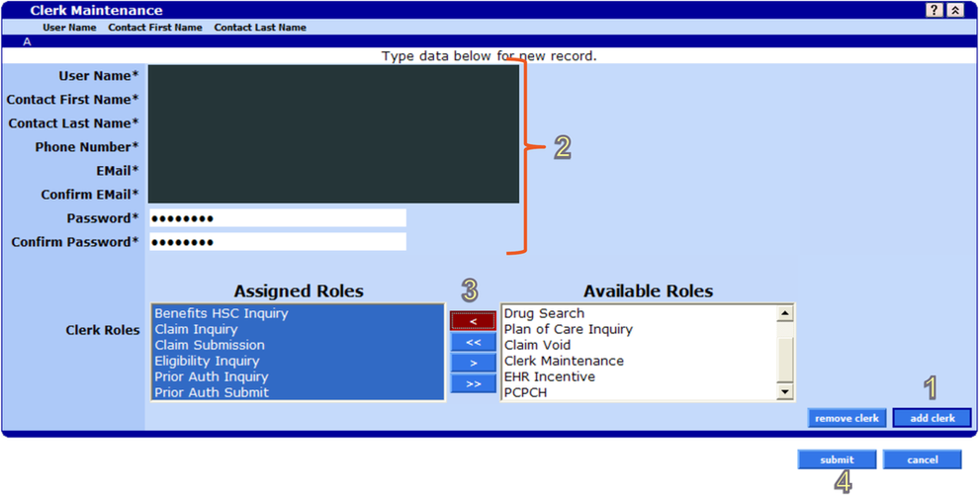The height and width of the screenshot is (496, 980).
Task: Click the move left single arrow button
Action: click(x=473, y=321)
